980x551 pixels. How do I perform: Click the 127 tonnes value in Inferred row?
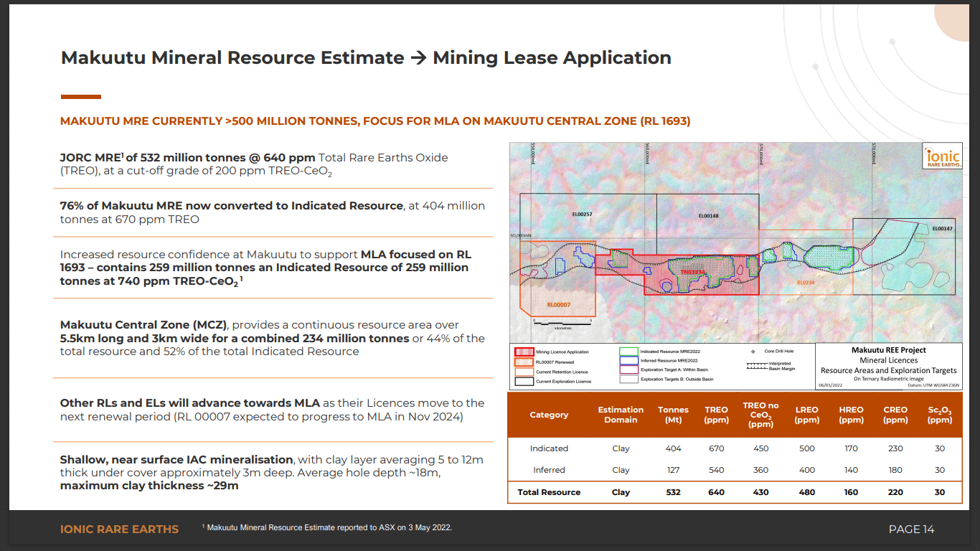click(673, 470)
